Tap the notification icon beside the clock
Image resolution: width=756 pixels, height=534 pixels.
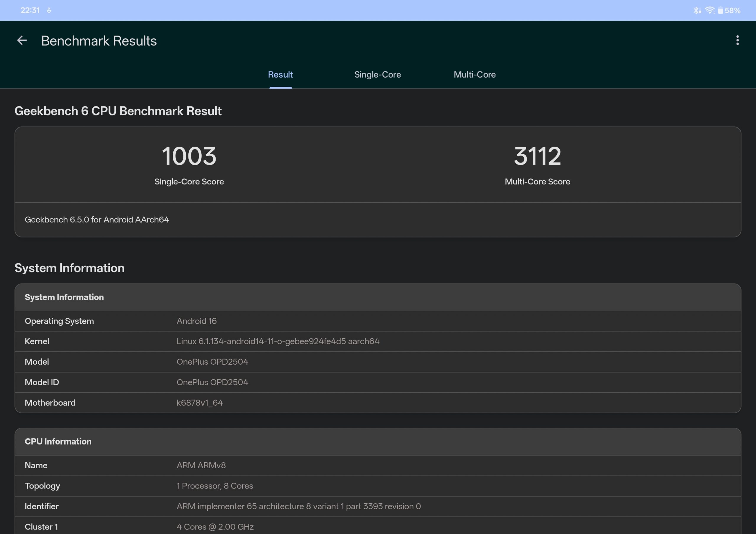tap(49, 11)
